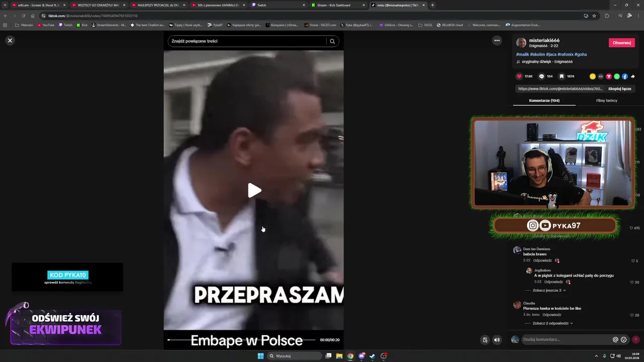
Task: Open 'oryginalny dźwięk - Enigma666' sound link
Action: tap(547, 62)
